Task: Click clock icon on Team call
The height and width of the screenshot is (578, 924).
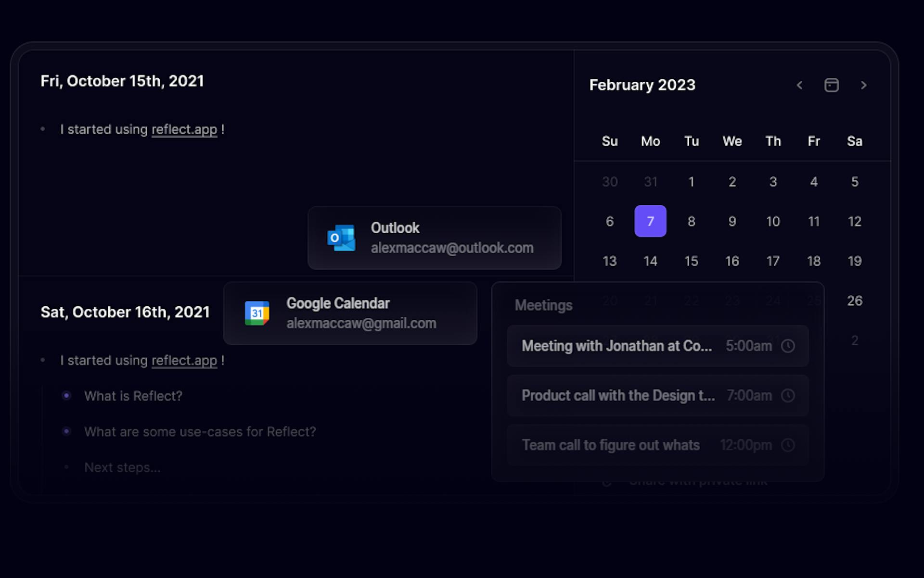Action: click(788, 445)
